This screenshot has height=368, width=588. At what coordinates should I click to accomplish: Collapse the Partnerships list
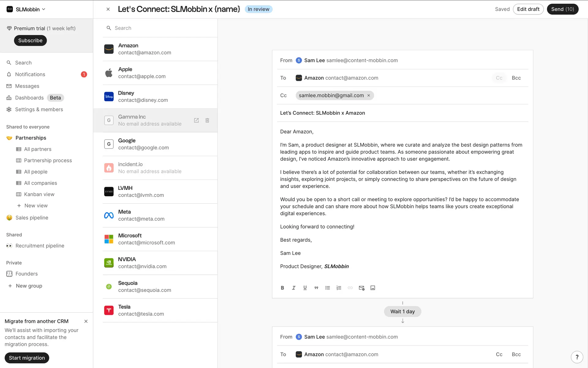[31, 138]
